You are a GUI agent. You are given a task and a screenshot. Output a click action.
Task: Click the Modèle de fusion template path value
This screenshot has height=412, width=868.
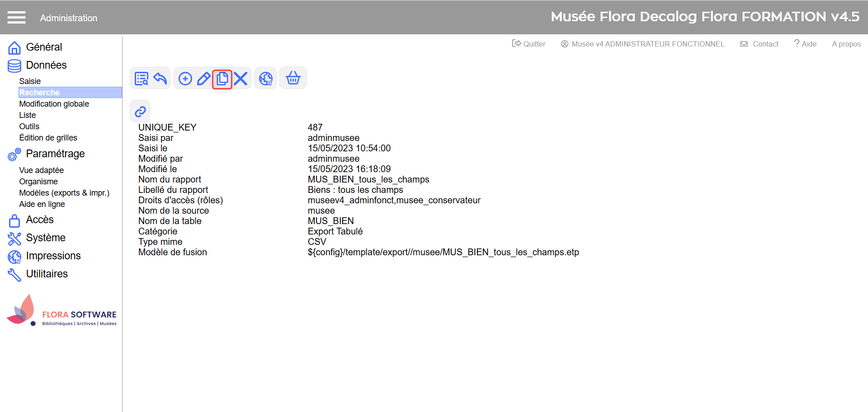click(x=443, y=252)
